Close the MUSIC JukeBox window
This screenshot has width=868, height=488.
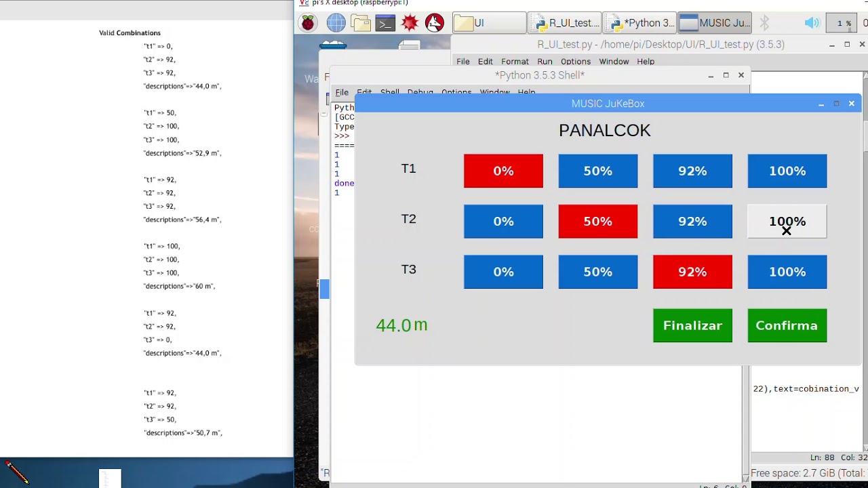(852, 103)
